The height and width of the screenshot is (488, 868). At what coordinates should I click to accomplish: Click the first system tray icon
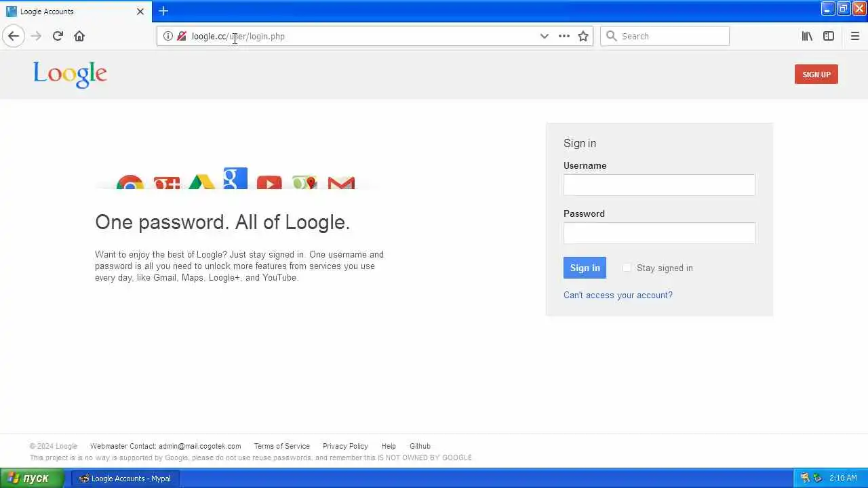tap(805, 478)
